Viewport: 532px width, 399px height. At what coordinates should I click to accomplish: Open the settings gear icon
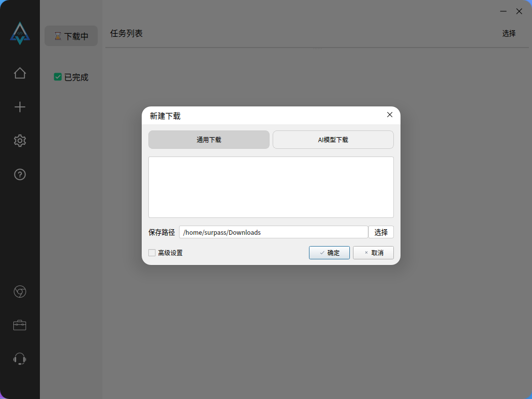19,141
